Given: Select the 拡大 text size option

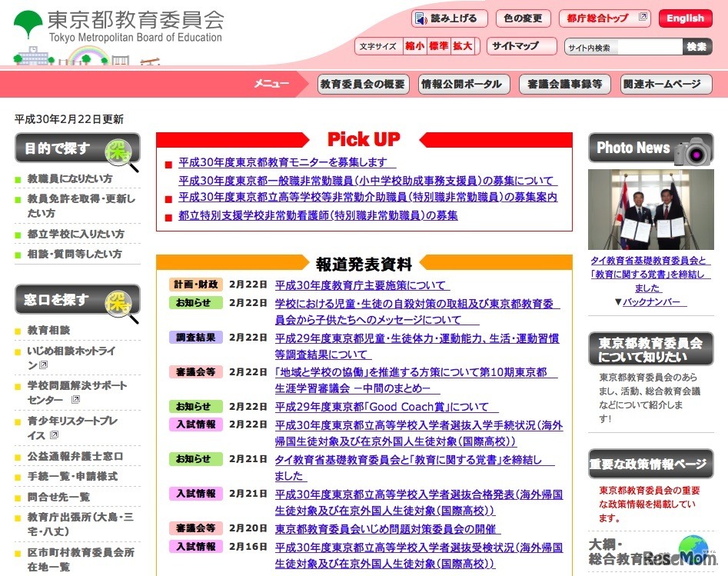Looking at the screenshot, I should [462, 45].
